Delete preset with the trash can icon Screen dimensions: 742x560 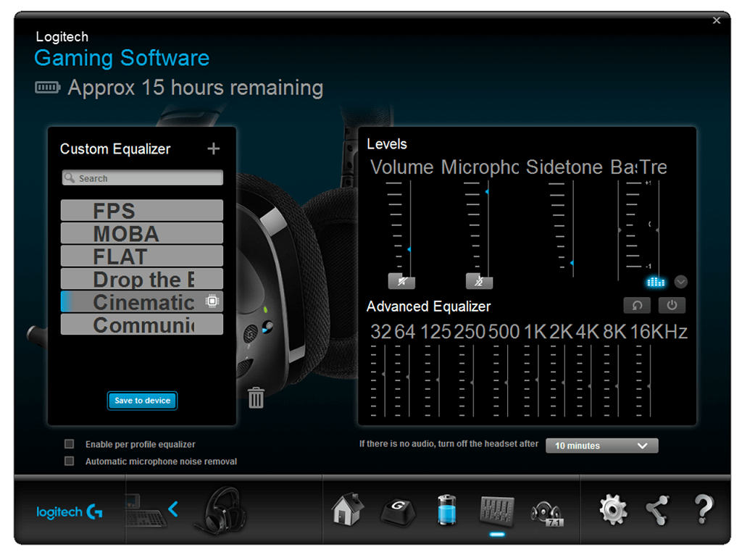point(256,397)
